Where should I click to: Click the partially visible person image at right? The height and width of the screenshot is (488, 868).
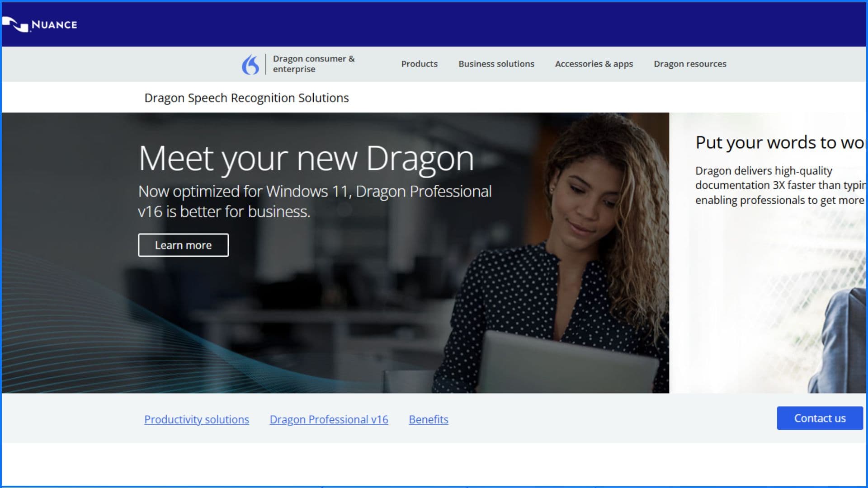[841, 343]
